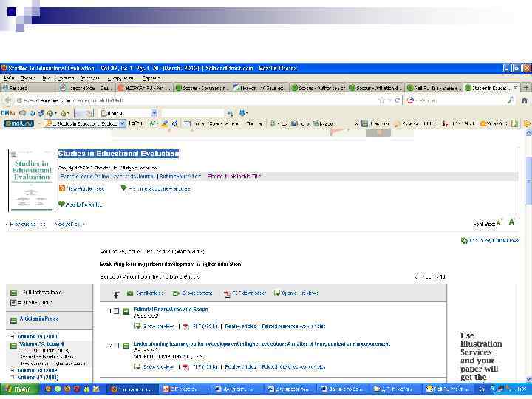Screen dimensions: 532x399
Task: Switch to the Scopus - Author search tab
Action: click(318, 88)
